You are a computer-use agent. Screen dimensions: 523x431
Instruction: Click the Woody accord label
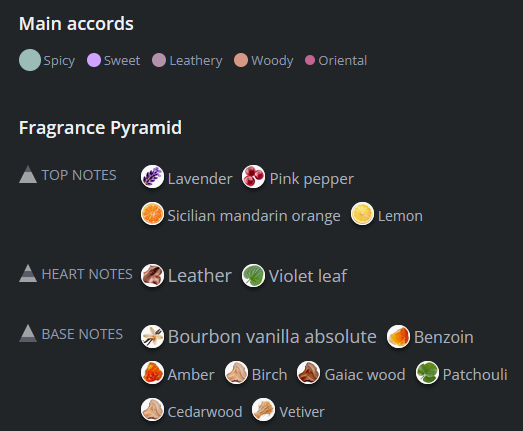pos(272,61)
